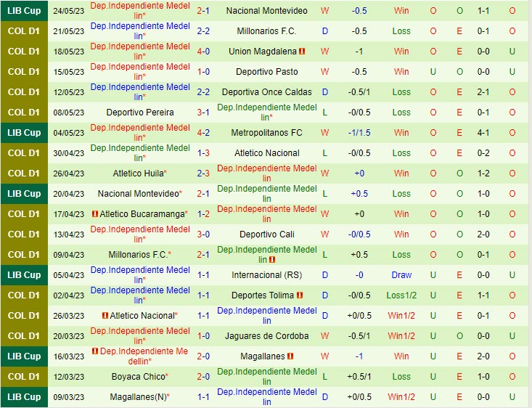Click red card icon before Atletico Bucaramanga

(x=95, y=214)
